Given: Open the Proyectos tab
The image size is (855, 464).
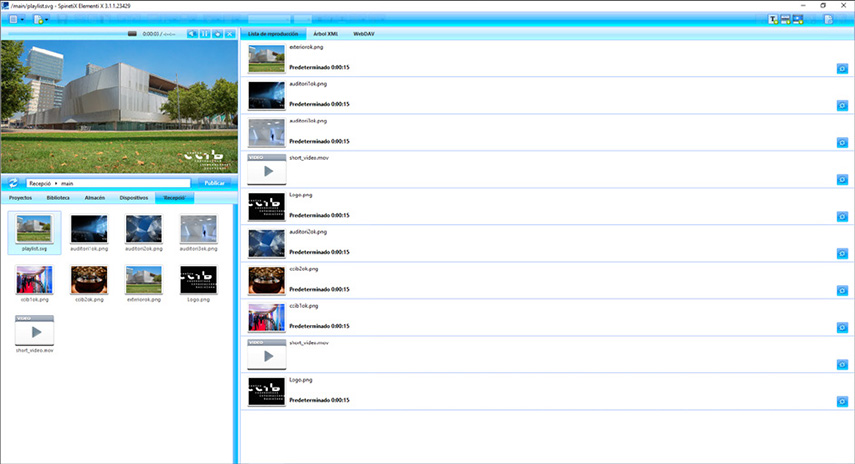Looking at the screenshot, I should pos(20,198).
